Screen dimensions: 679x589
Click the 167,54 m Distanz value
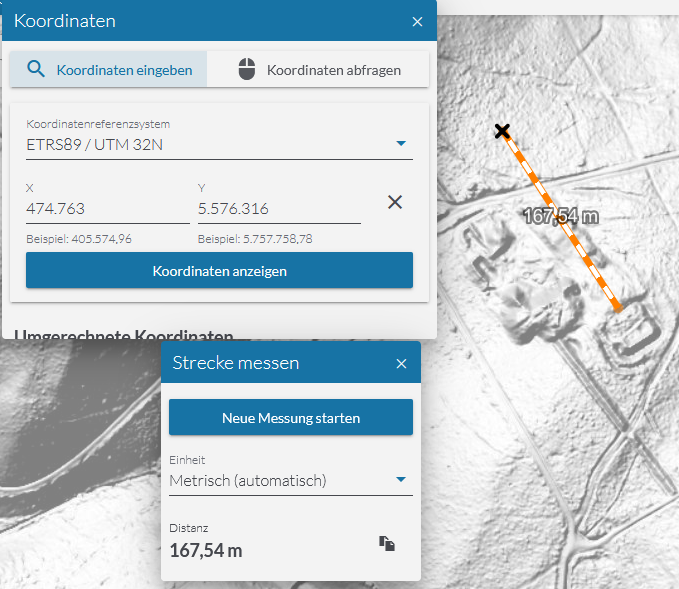point(206,551)
